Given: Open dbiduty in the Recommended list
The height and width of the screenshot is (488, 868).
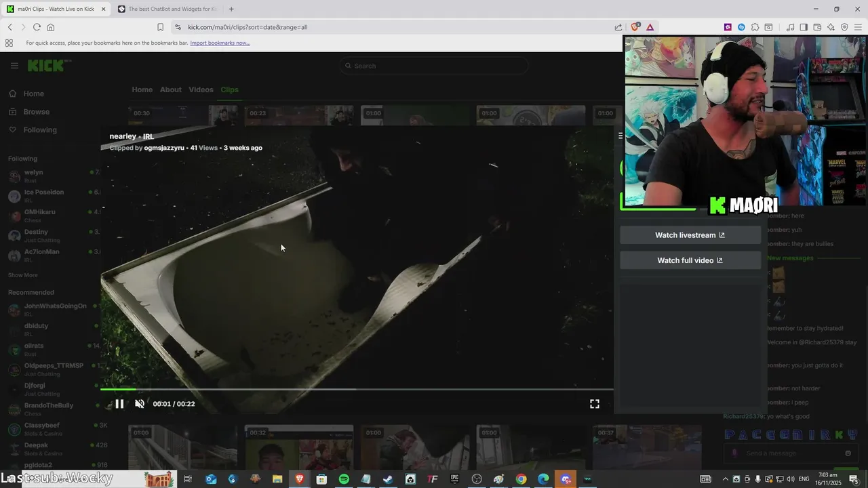Looking at the screenshot, I should pos(54,329).
